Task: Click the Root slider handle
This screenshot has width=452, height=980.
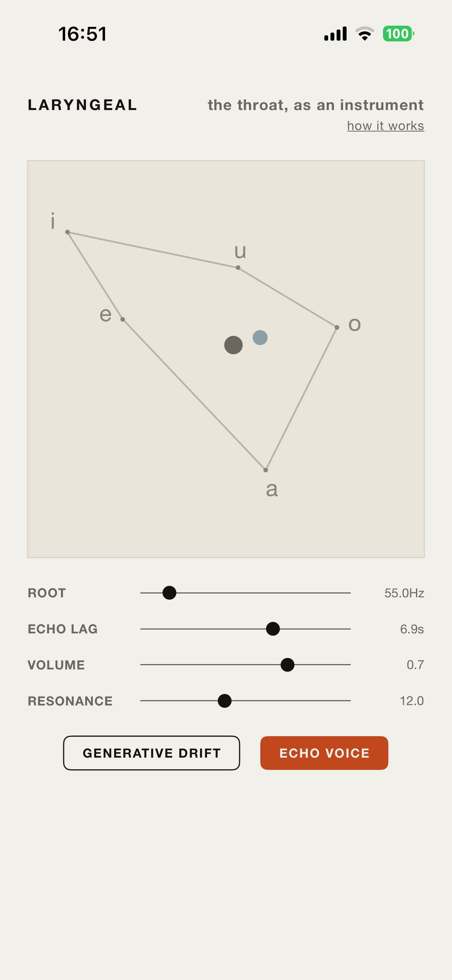Action: (169, 593)
